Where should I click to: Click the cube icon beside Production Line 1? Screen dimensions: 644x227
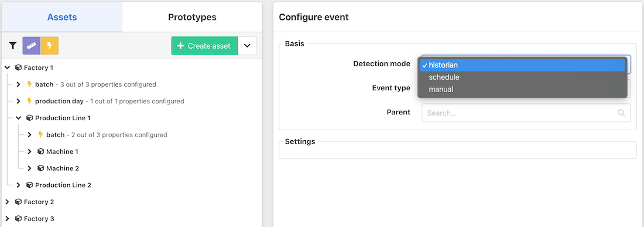[x=29, y=118]
